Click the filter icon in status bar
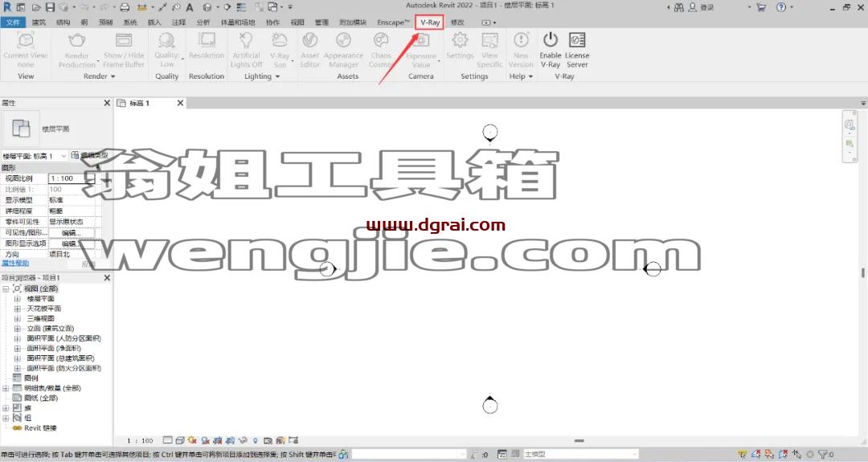Viewport: 868px width, 462px height. [x=823, y=454]
